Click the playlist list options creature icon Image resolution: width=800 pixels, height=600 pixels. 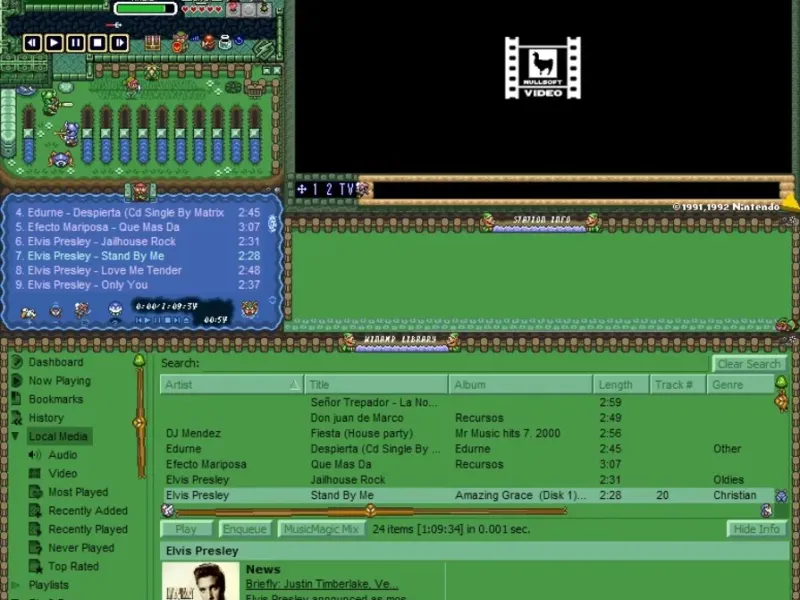point(249,309)
